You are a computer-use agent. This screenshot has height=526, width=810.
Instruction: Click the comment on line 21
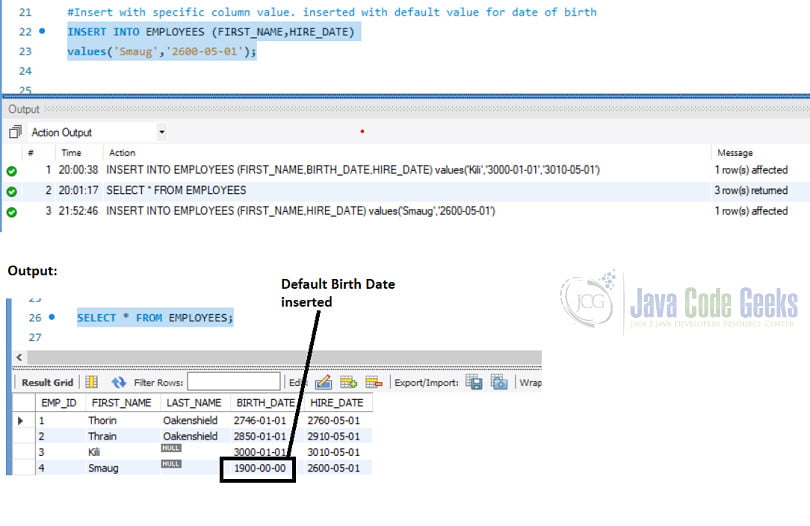332,12
